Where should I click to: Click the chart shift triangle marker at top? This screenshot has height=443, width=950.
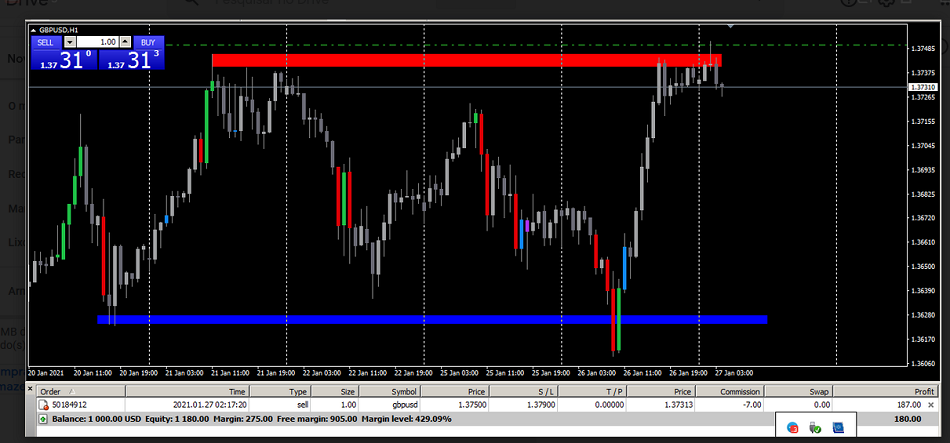(x=731, y=24)
